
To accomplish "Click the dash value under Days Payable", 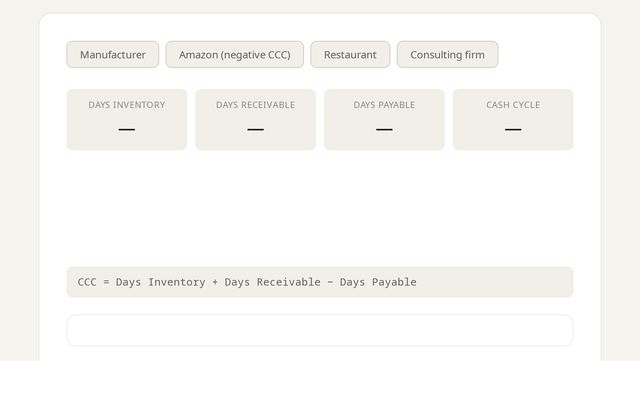I will [384, 129].
